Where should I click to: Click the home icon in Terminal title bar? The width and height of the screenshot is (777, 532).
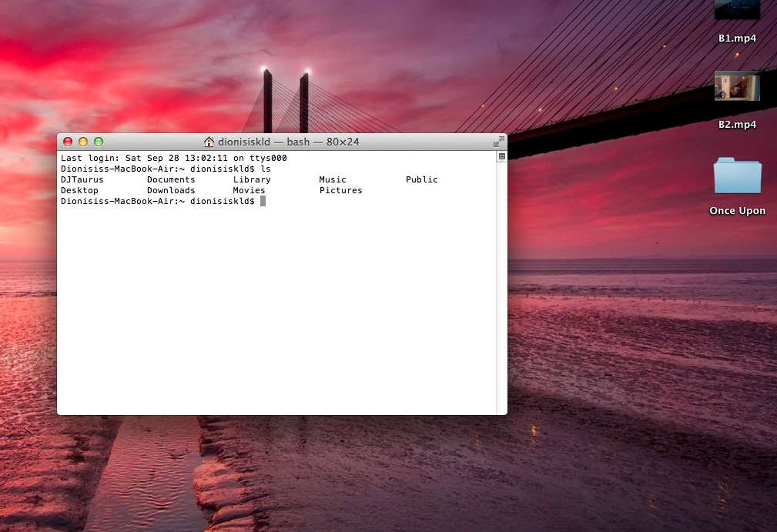pyautogui.click(x=209, y=142)
